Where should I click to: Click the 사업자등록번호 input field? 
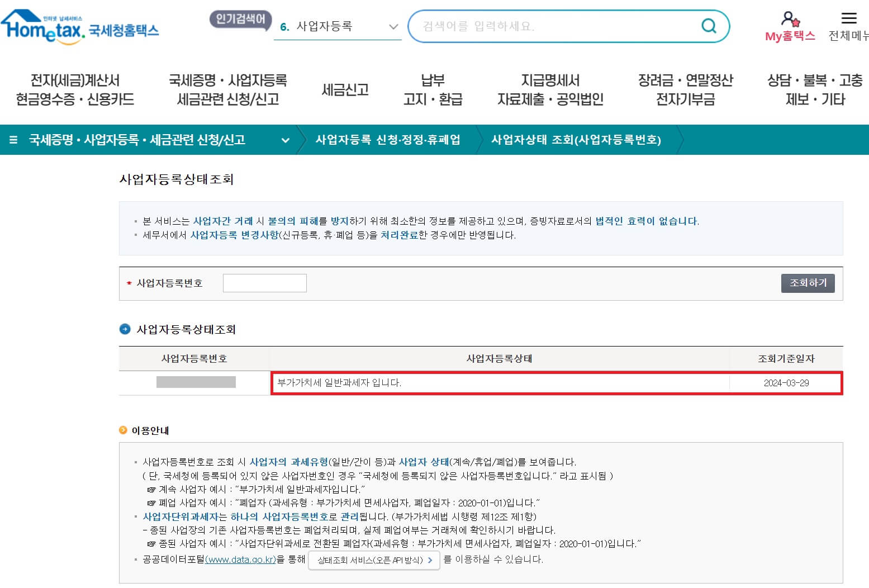click(264, 282)
